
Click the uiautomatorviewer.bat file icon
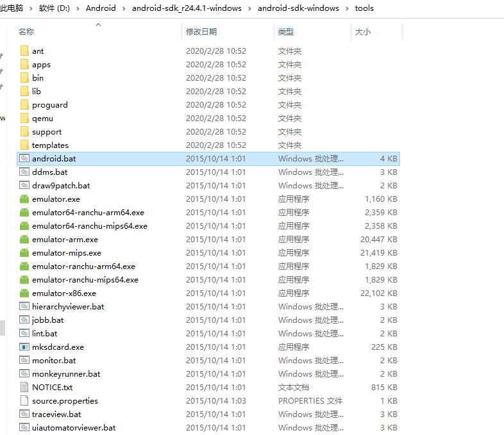24,427
